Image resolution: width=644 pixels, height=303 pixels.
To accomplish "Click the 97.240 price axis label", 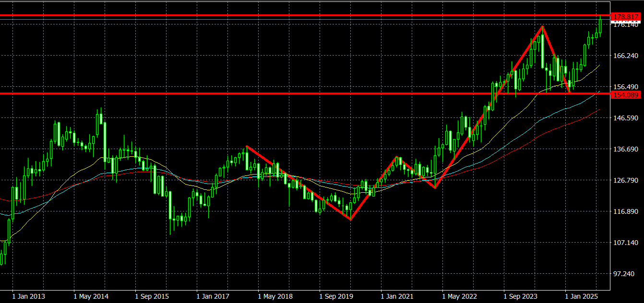I will (626, 274).
